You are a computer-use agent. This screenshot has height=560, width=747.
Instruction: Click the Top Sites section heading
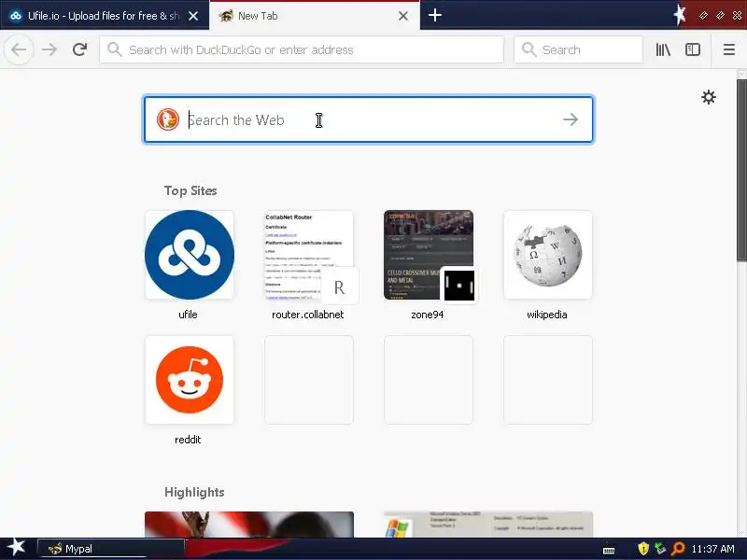pyautogui.click(x=190, y=190)
